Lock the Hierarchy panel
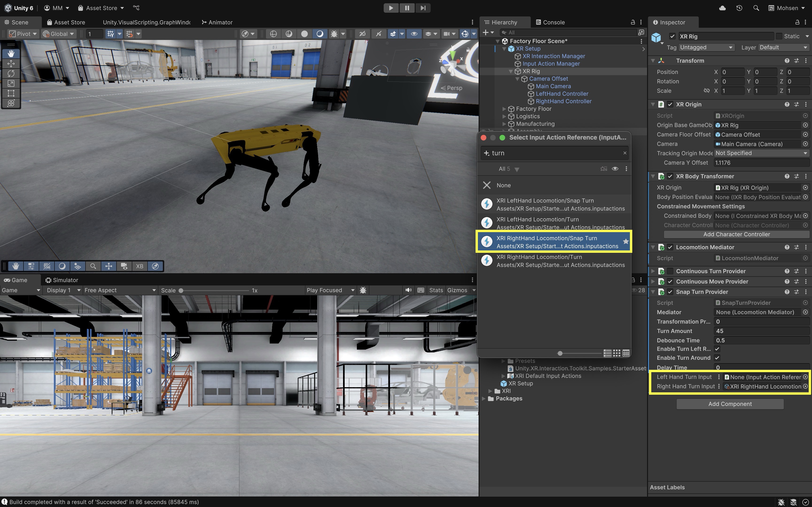Image resolution: width=812 pixels, height=507 pixels. [633, 22]
